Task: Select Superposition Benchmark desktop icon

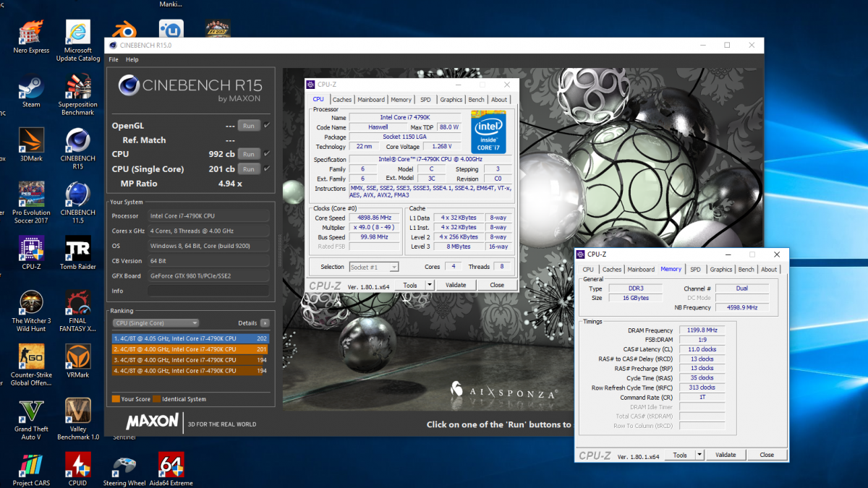Action: [x=77, y=95]
